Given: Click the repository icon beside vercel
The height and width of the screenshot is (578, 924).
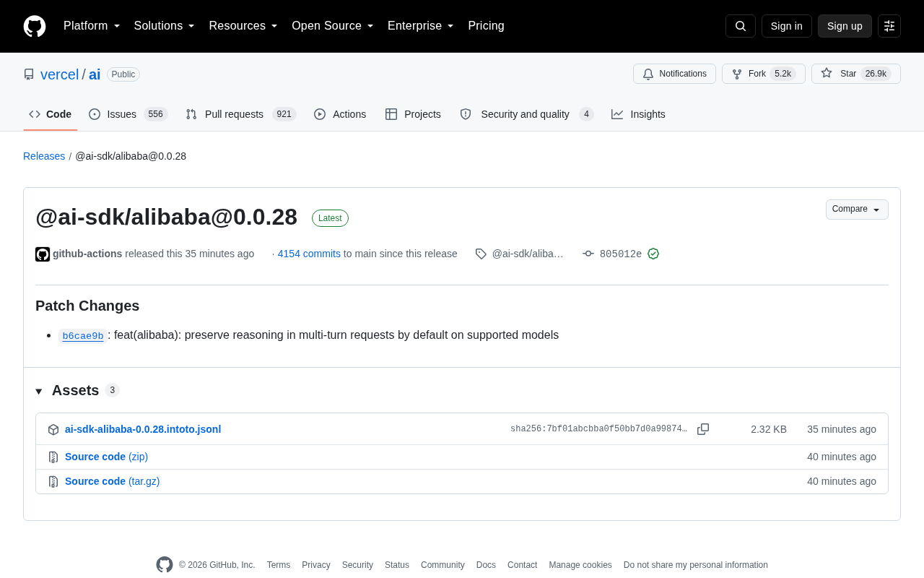Looking at the screenshot, I should pyautogui.click(x=29, y=74).
